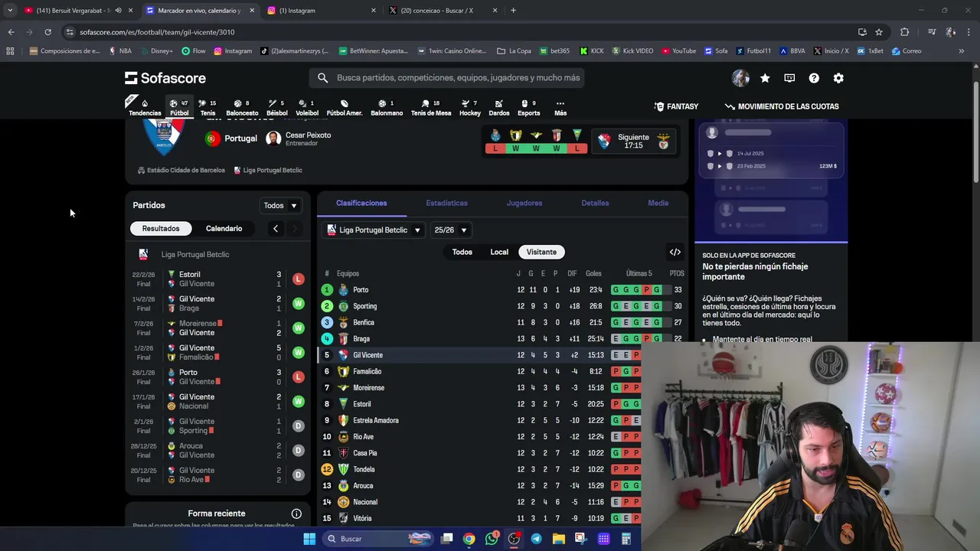
Task: Select the Tenis sport icon
Action: [207, 107]
